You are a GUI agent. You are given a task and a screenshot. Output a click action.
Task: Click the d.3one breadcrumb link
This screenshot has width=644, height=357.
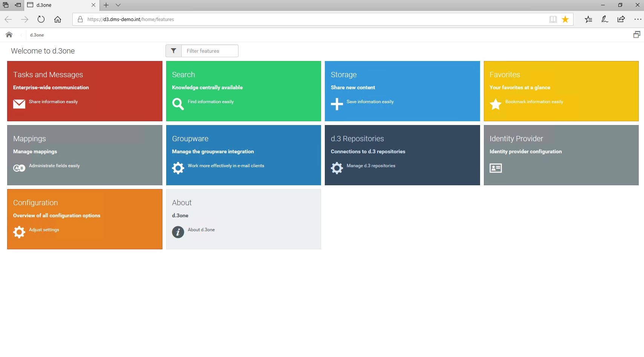coord(37,35)
